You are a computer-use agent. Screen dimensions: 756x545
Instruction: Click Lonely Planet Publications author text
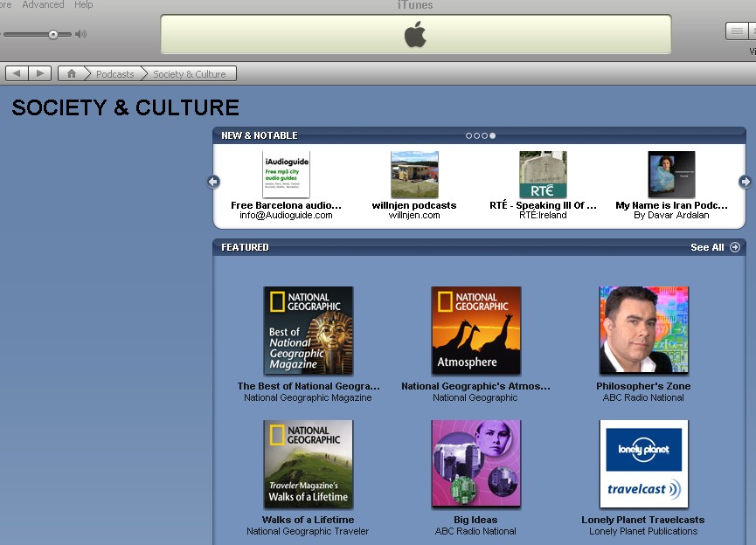click(643, 531)
